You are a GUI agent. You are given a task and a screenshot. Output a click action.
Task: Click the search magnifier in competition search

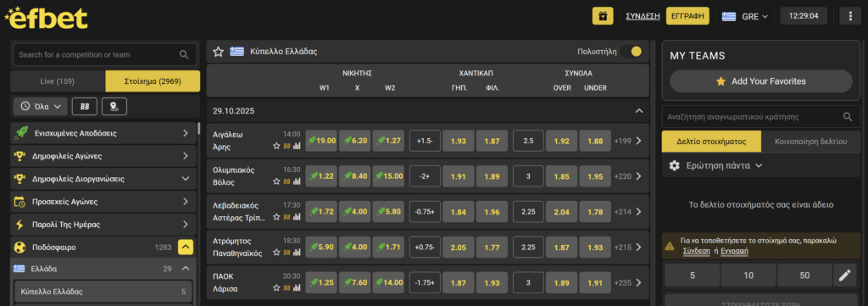tap(184, 55)
